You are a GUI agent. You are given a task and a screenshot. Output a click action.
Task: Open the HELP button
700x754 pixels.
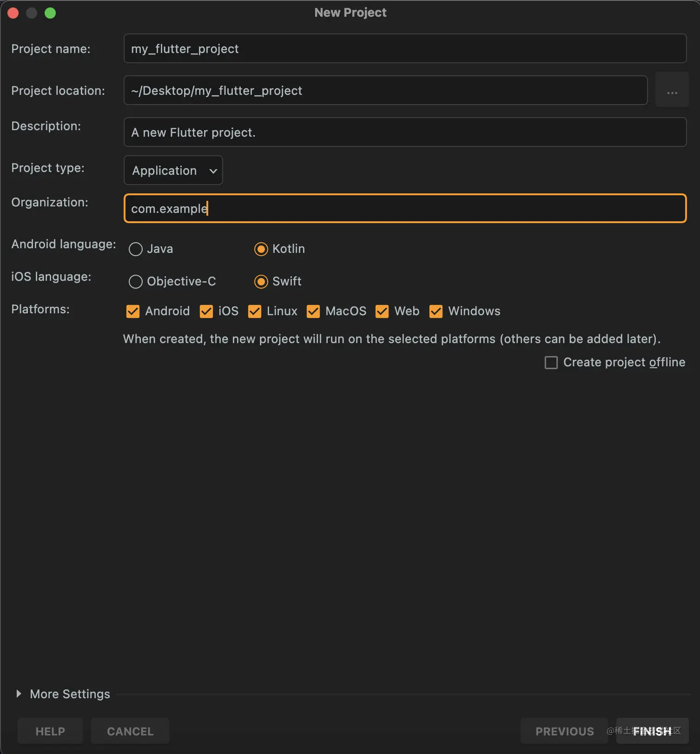click(x=50, y=731)
